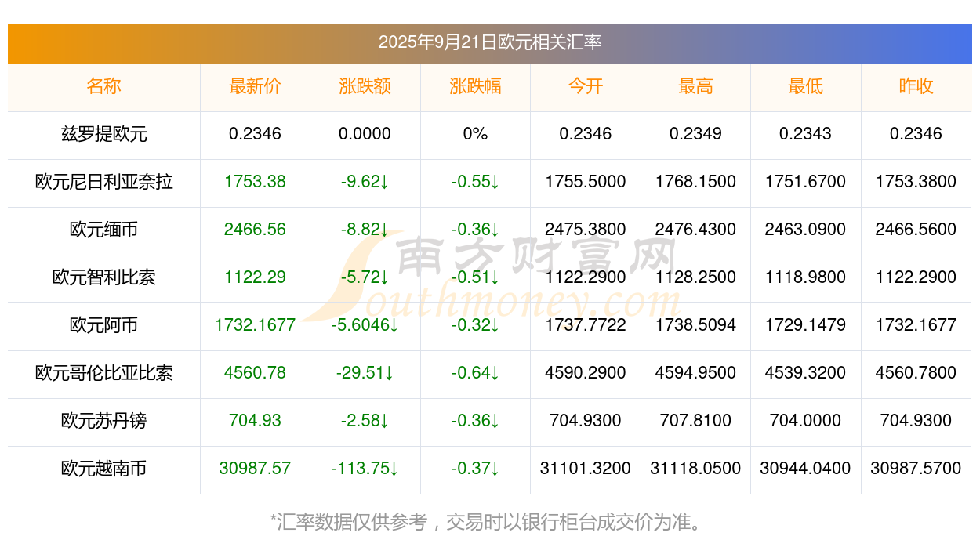The image size is (980, 547).
Task: Select the 欧元越南币 row name
Action: click(103, 469)
